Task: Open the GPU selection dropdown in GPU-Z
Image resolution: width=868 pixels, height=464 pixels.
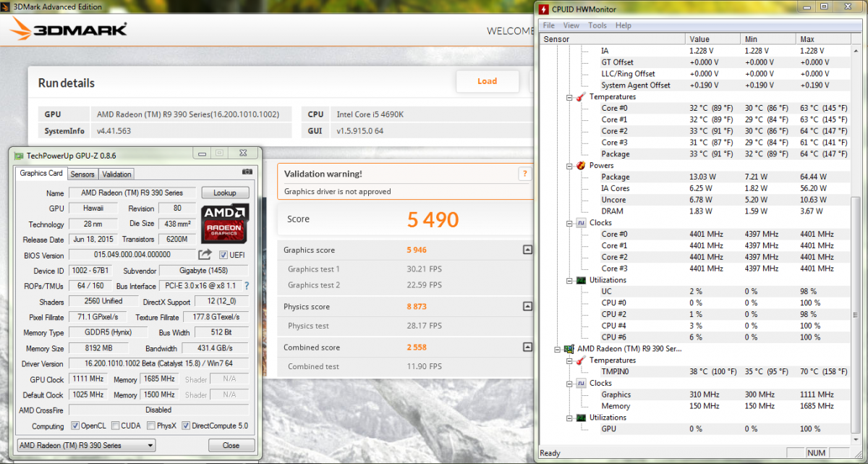Action: point(85,445)
